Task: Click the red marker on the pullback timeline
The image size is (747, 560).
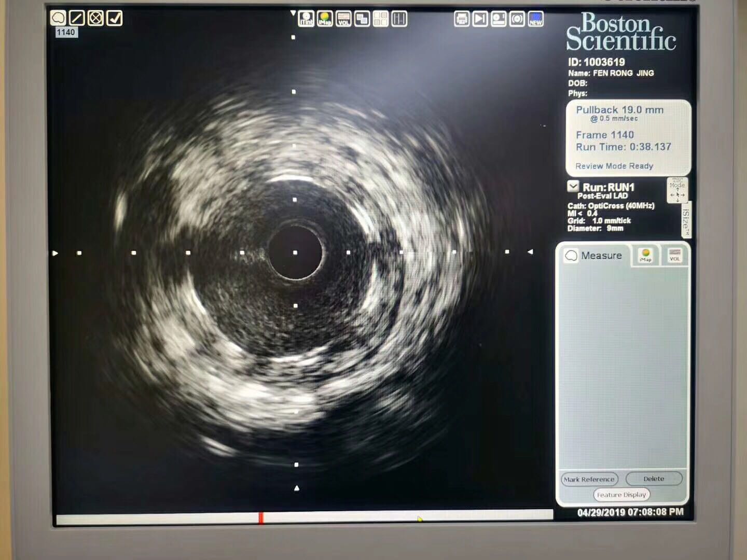Action: coord(261,517)
